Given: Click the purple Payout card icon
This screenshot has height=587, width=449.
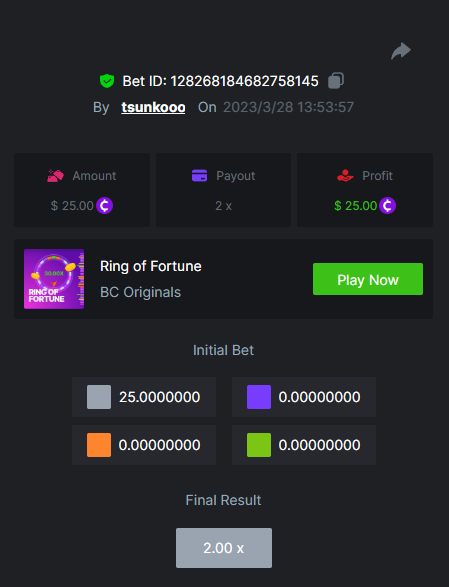Looking at the screenshot, I should [x=200, y=176].
